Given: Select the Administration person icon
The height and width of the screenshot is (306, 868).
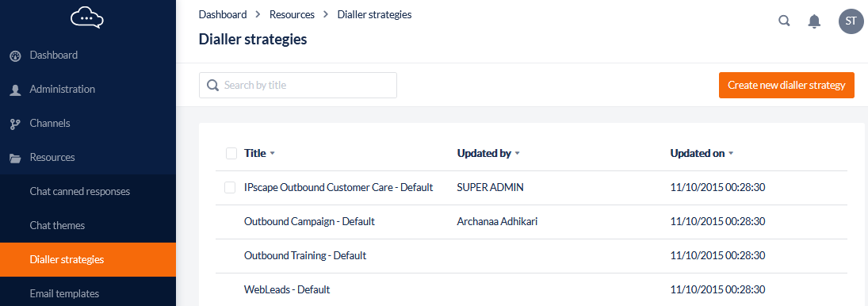Looking at the screenshot, I should pyautogui.click(x=16, y=90).
